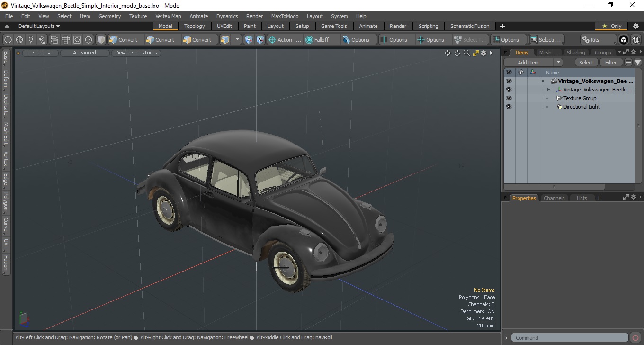Click the Select button in Items panel
Image resolution: width=644 pixels, height=345 pixels.
pos(586,63)
